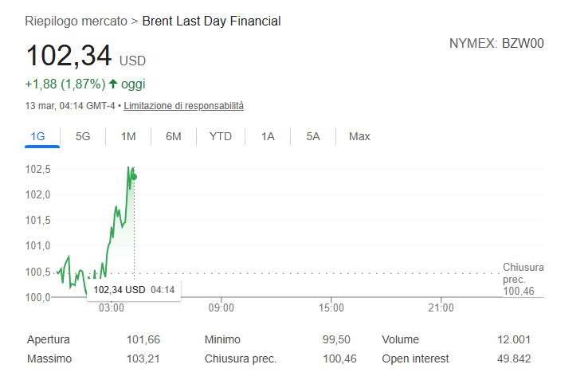Click the Riepilogo mercato breadcrumb
The image size is (588, 380).
pyautogui.click(x=76, y=22)
